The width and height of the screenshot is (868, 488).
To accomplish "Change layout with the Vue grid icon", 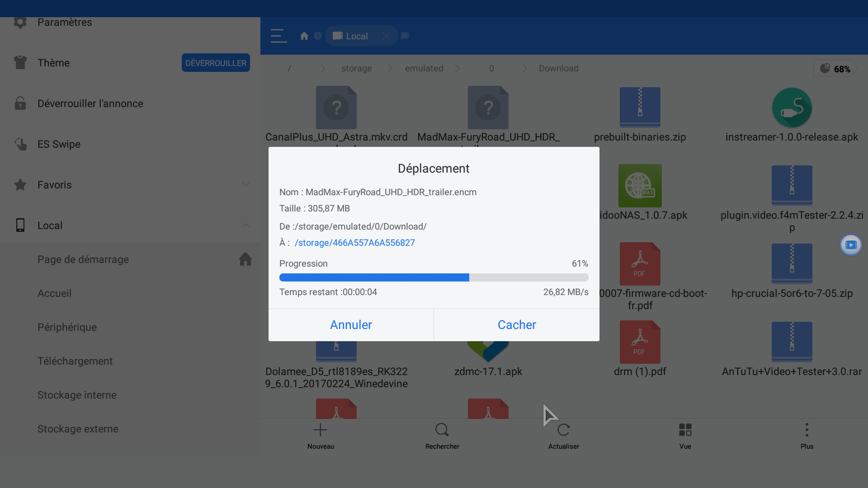I will pyautogui.click(x=685, y=430).
